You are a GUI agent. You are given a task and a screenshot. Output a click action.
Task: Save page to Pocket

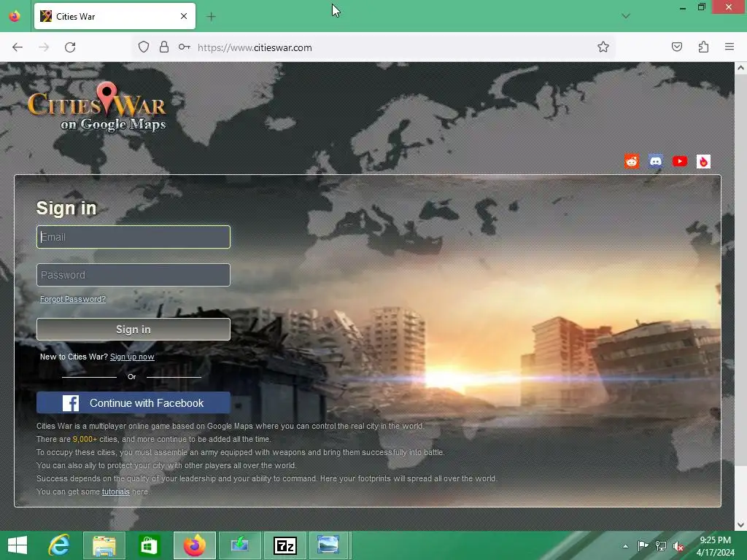[x=677, y=47]
